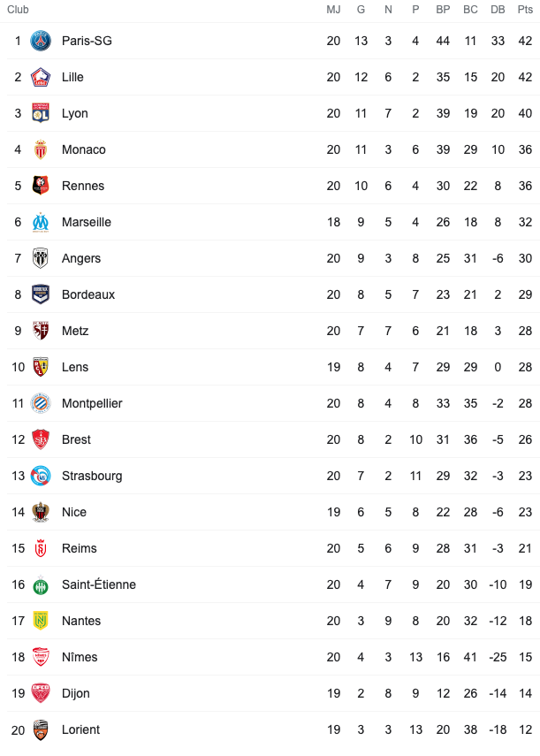Click the Lorient club badge
The height and width of the screenshot is (756, 540).
pyautogui.click(x=41, y=730)
